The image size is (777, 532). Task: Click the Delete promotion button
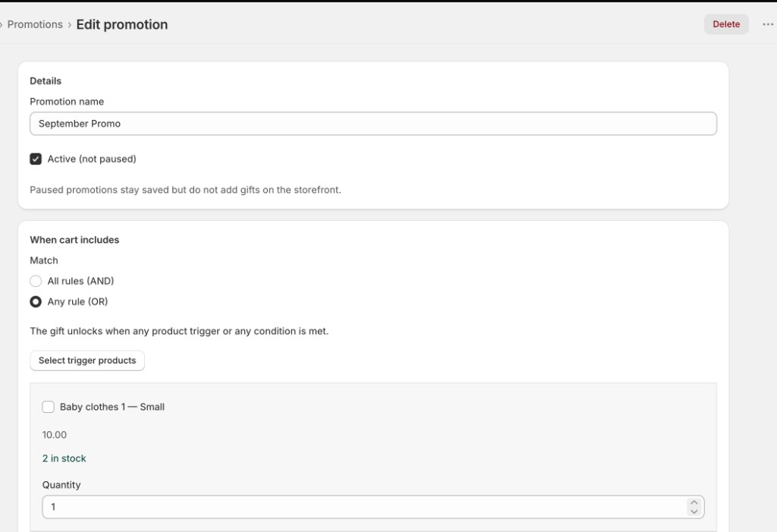coord(726,24)
